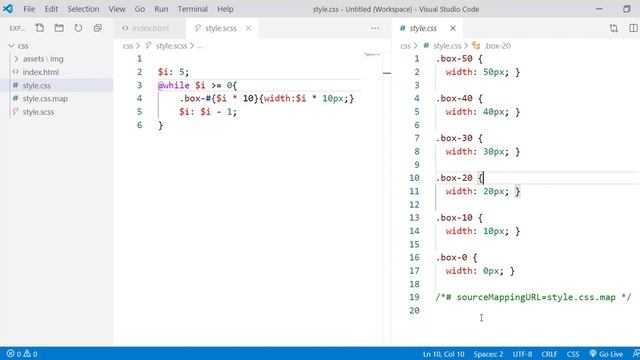Minimize the VS Code window
This screenshot has width=640, height=360.
click(x=599, y=9)
